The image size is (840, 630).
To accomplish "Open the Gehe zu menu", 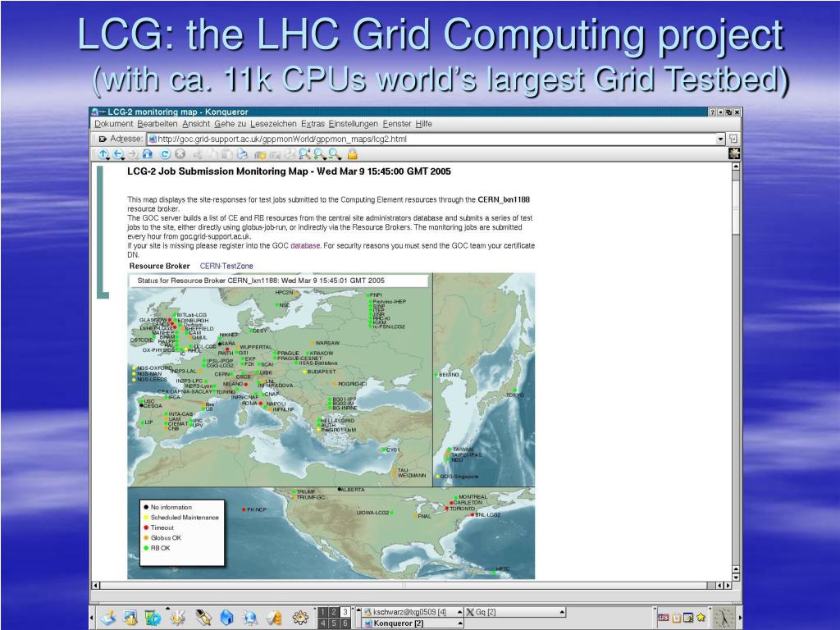I will tap(231, 124).
